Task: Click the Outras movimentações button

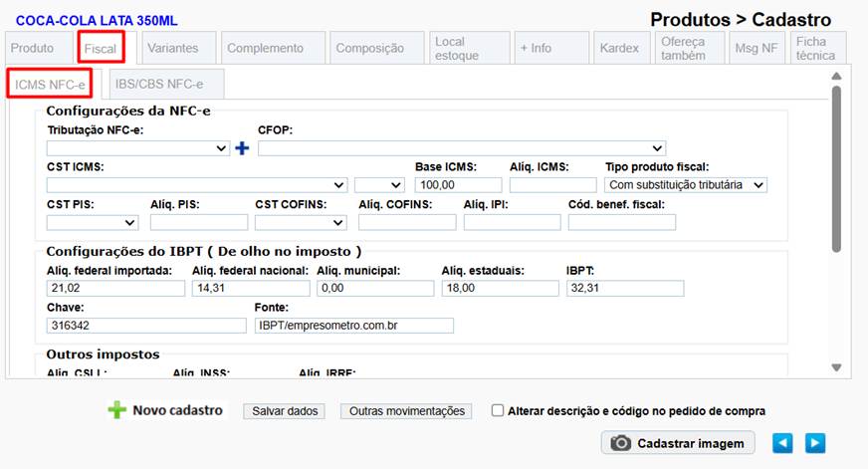Action: [407, 411]
